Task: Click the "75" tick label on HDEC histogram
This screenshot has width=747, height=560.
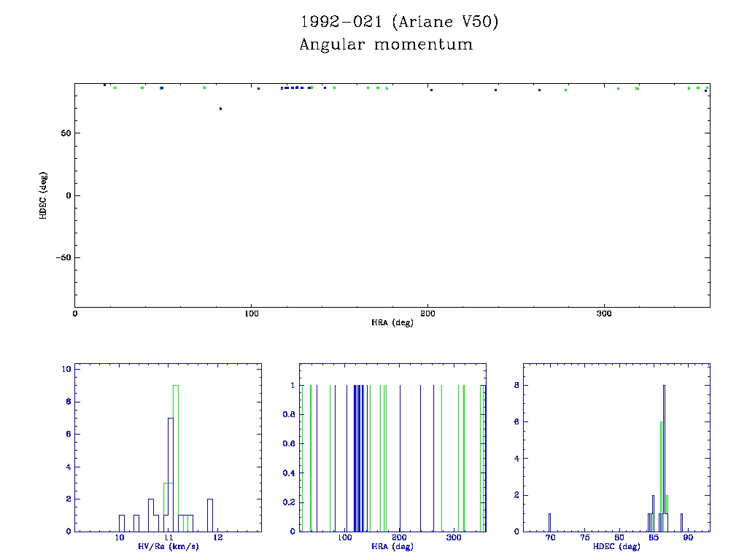Action: 584,537
